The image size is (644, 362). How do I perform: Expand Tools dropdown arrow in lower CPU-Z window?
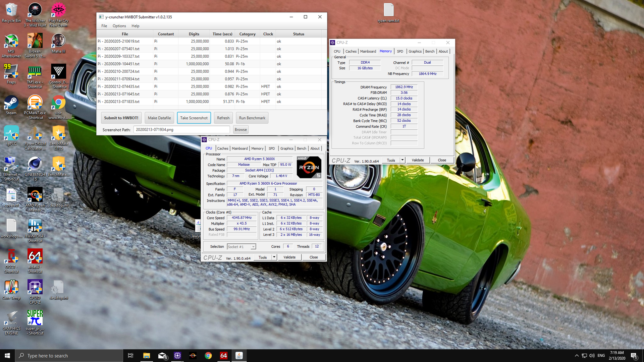[x=274, y=257]
